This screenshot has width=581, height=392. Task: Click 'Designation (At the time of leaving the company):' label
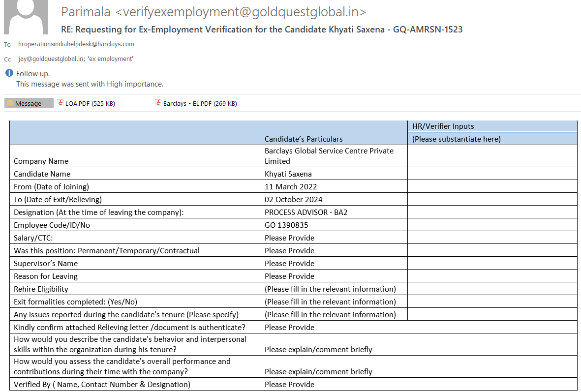click(x=98, y=212)
